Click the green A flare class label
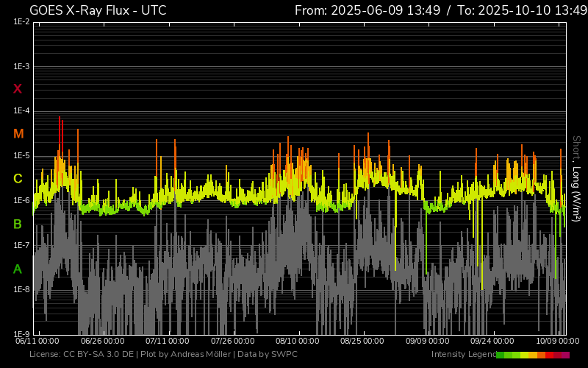588x368 pixels. [18, 269]
